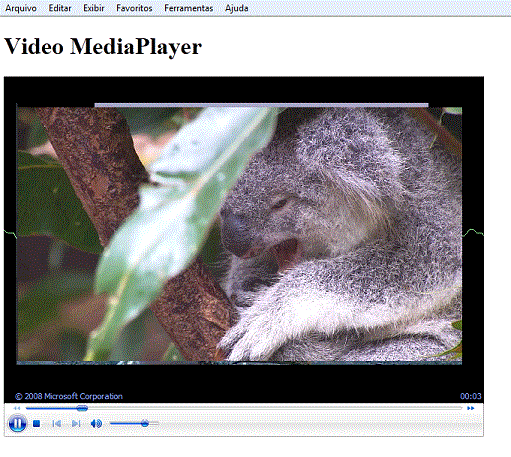Click the unplayed portion of the seek bar
Image resolution: width=511 pixels, height=457 pixels.
[275, 408]
